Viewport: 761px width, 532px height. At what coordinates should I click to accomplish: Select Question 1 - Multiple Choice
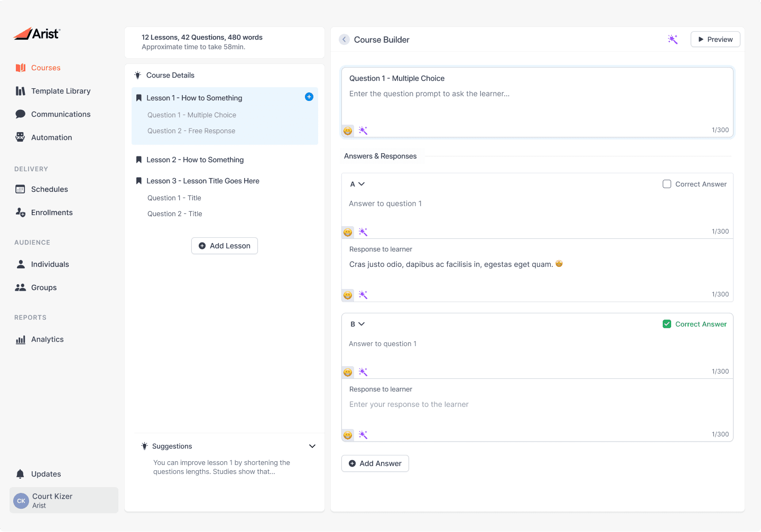tap(192, 115)
